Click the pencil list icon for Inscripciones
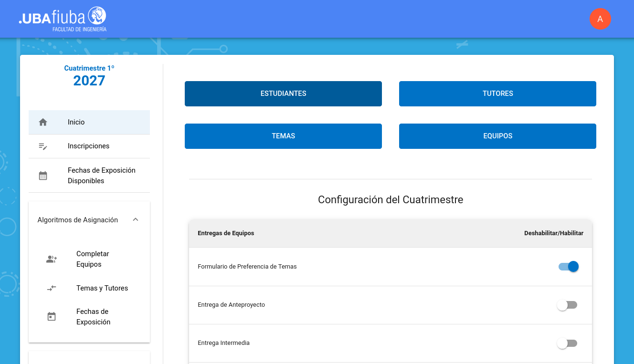This screenshot has width=634, height=364. coord(43,146)
